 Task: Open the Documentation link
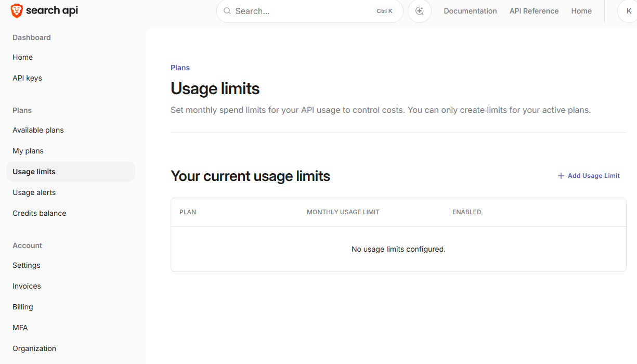click(x=470, y=11)
